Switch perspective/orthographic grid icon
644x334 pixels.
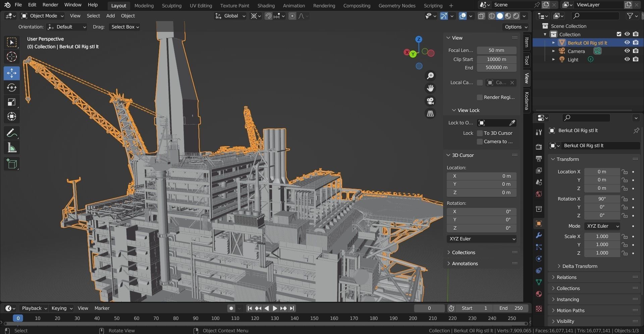click(x=430, y=113)
